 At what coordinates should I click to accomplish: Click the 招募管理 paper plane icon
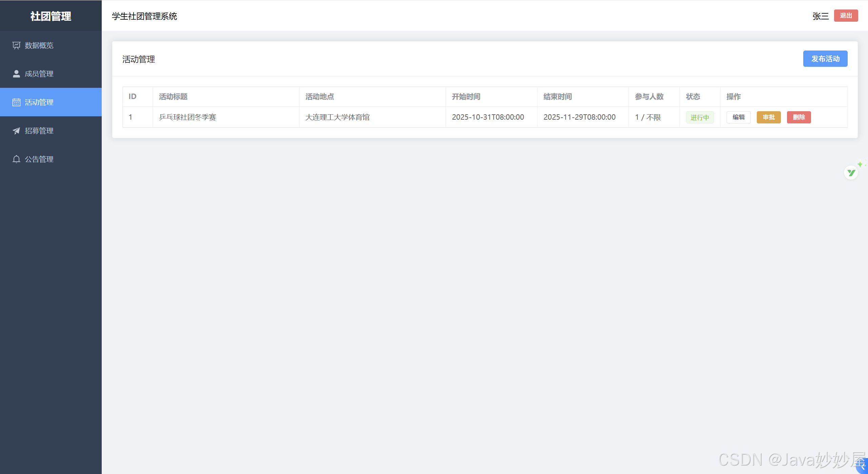point(16,131)
